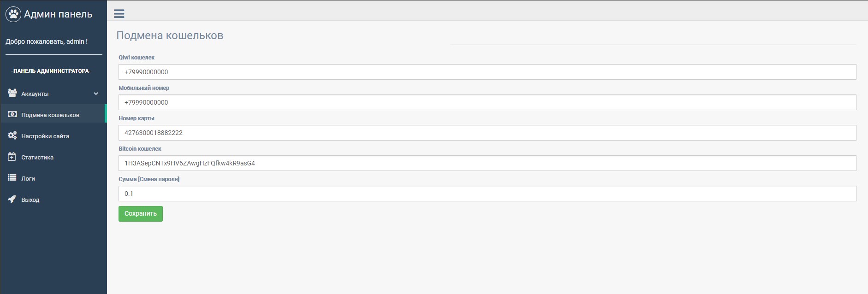Click the users icon beside Аккаунты
The width and height of the screenshot is (868, 294).
(12, 93)
